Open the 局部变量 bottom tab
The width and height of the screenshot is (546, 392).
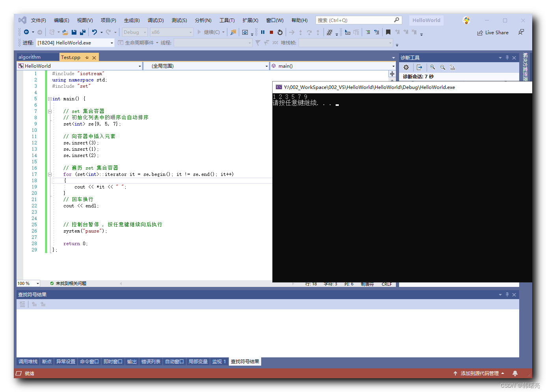point(198,361)
